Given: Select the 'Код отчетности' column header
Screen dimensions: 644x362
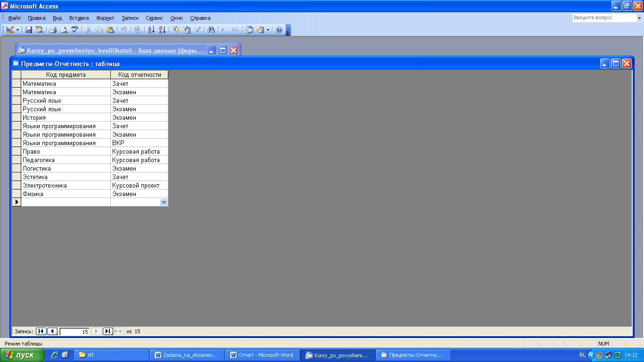Looking at the screenshot, I should pos(140,75).
